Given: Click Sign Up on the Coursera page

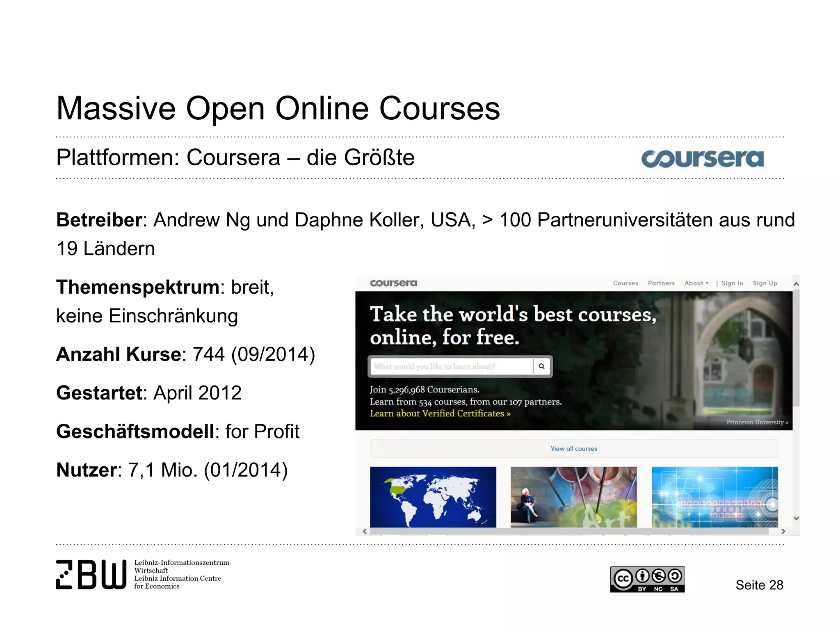Looking at the screenshot, I should pyautogui.click(x=765, y=283).
